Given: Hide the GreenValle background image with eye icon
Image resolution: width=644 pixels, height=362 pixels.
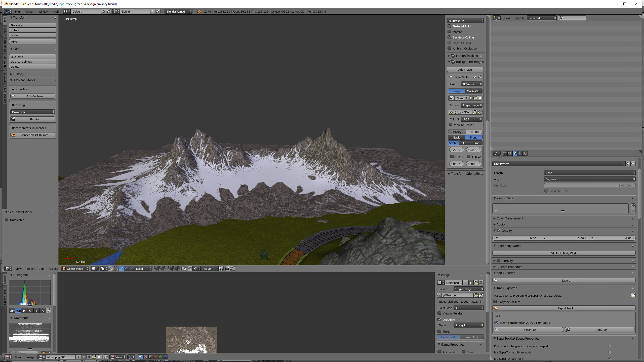Looking at the screenshot, I should click(x=474, y=77).
